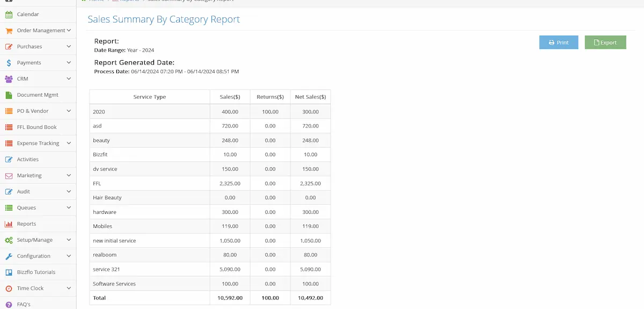Click the CRM people icon

click(9, 79)
